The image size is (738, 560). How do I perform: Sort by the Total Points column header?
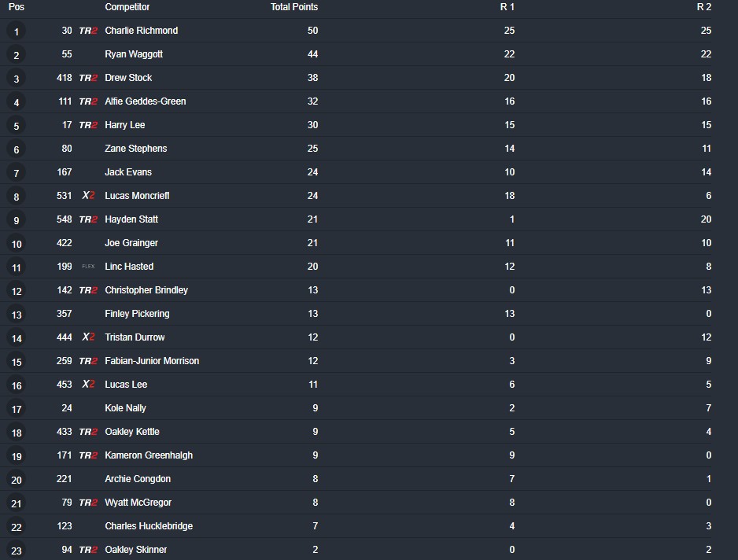294,7
